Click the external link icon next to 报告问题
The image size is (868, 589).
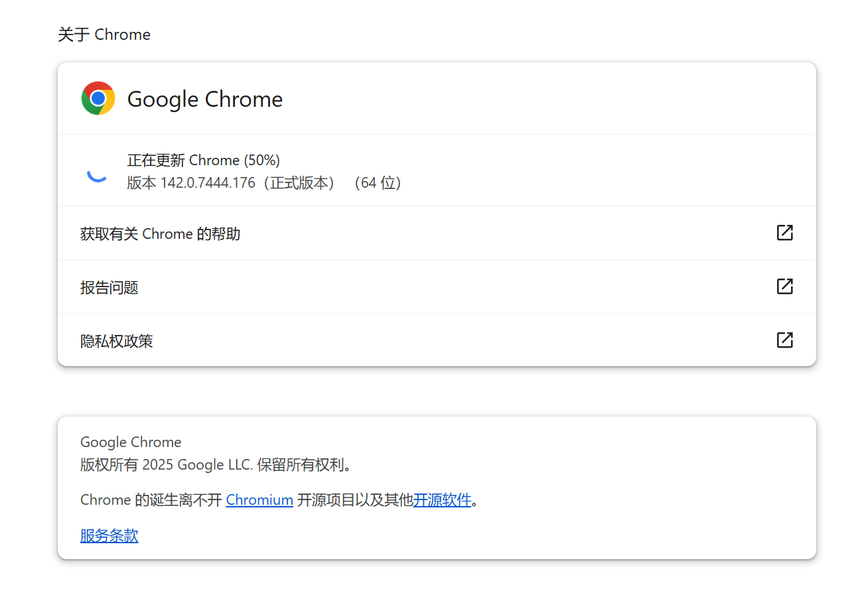784,287
